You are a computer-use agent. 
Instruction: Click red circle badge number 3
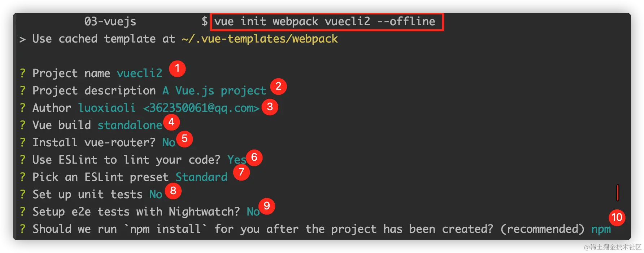(270, 107)
